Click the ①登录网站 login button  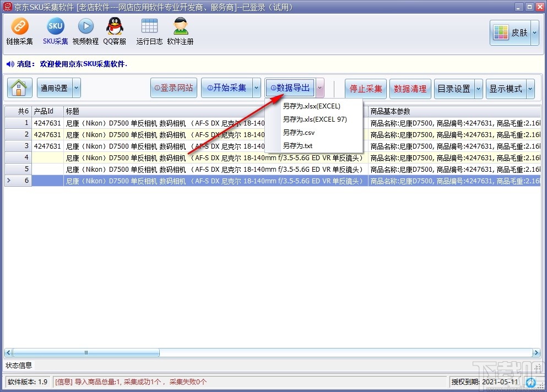point(174,88)
